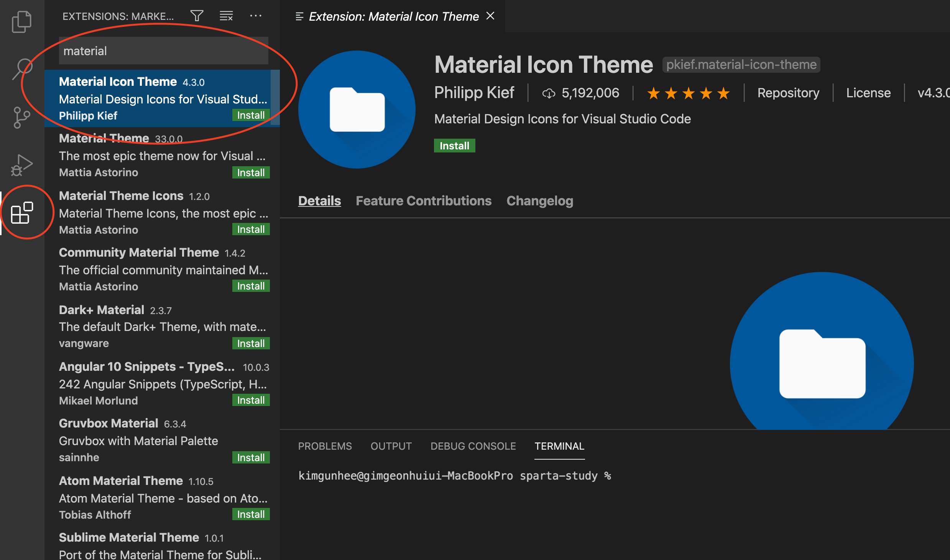Click the filter extensions funnel icon
Image resolution: width=950 pixels, height=560 pixels.
(197, 16)
